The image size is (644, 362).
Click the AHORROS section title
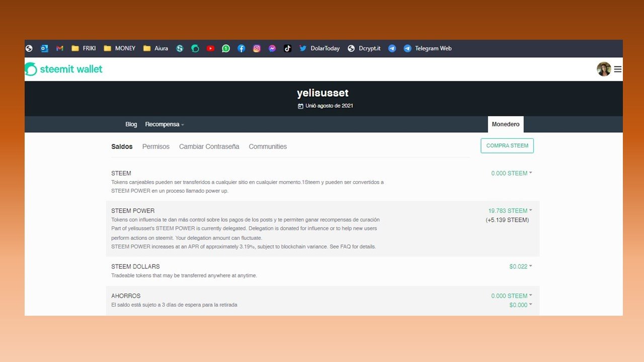tap(126, 296)
